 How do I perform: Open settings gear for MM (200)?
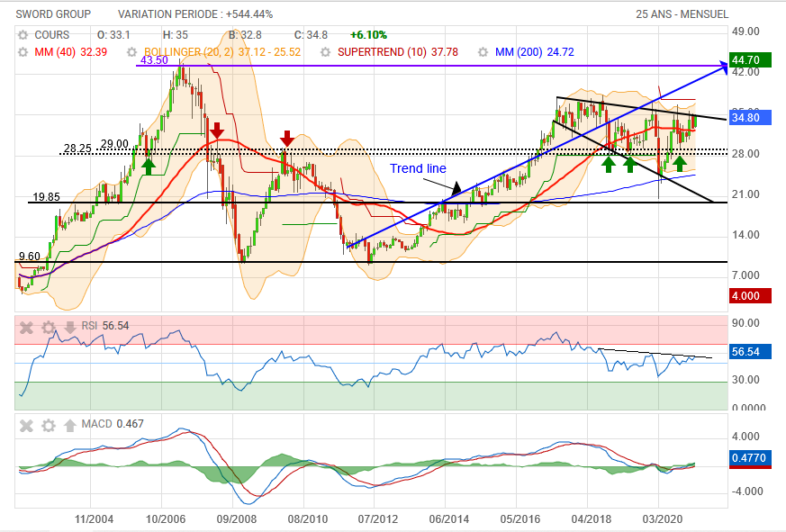point(483,52)
